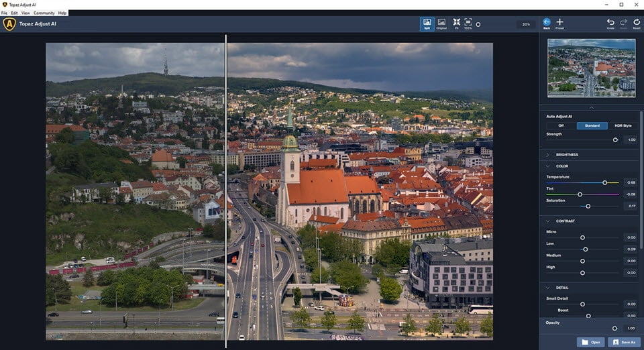Click the Micro contrast value field
The height and width of the screenshot is (350, 644).
click(x=631, y=237)
